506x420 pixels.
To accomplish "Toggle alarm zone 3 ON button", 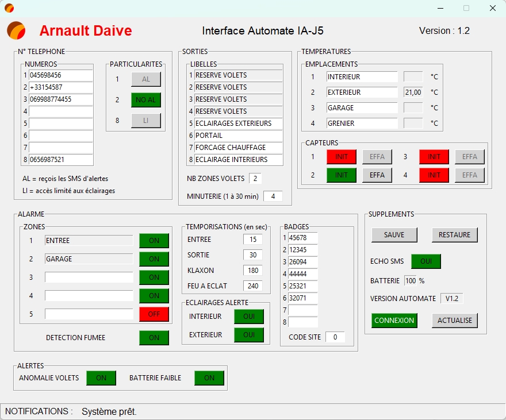I will [154, 277].
